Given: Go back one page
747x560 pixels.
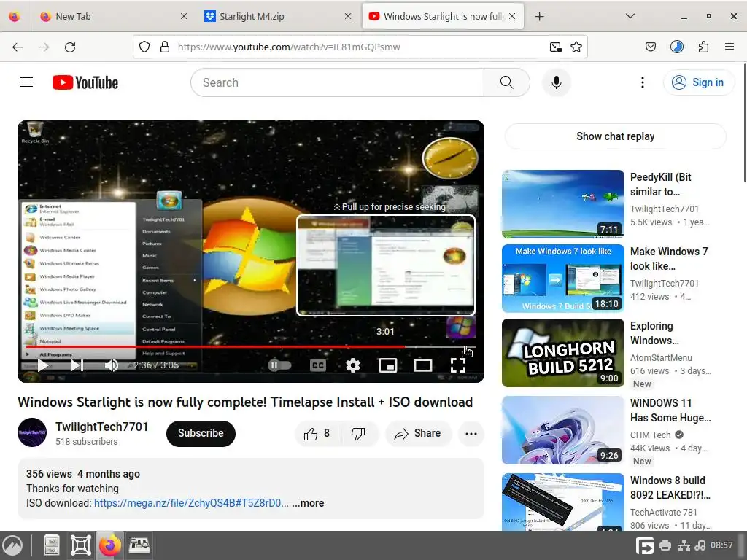Looking at the screenshot, I should point(18,47).
